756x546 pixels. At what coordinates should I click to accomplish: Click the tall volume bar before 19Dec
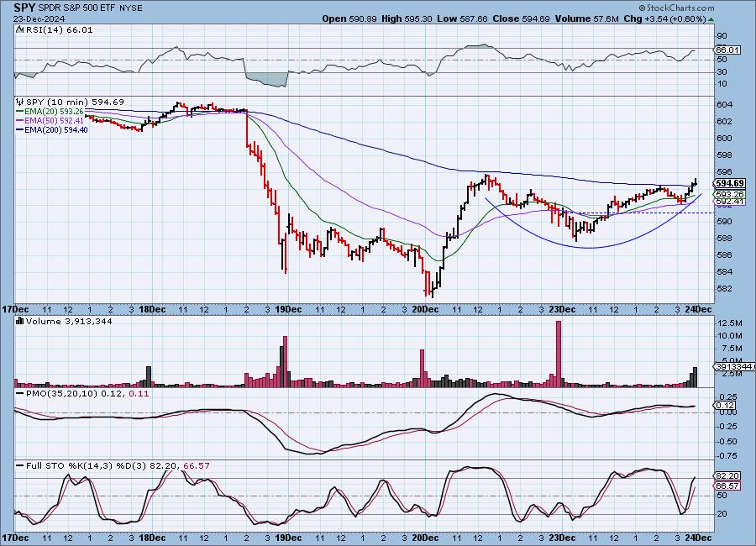pyautogui.click(x=285, y=362)
